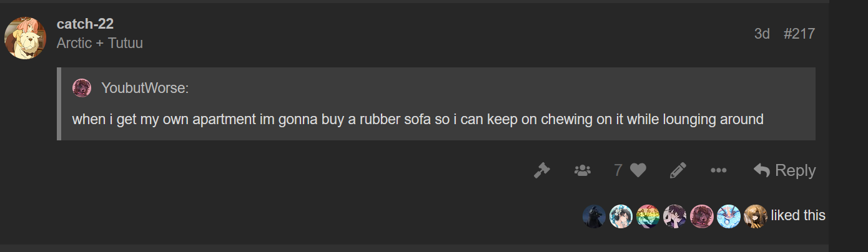Click the rainbow flag liker avatar

click(648, 216)
